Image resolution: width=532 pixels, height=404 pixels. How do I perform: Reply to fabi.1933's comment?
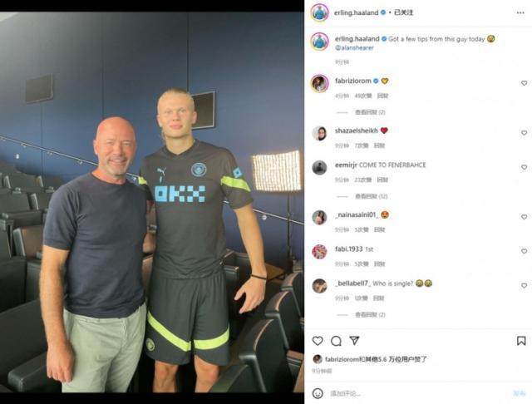coord(379,264)
